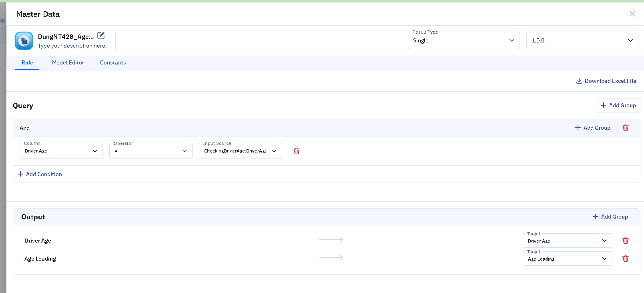Click the download icon for Excel file
Image resolution: width=644 pixels, height=293 pixels.
coord(579,81)
